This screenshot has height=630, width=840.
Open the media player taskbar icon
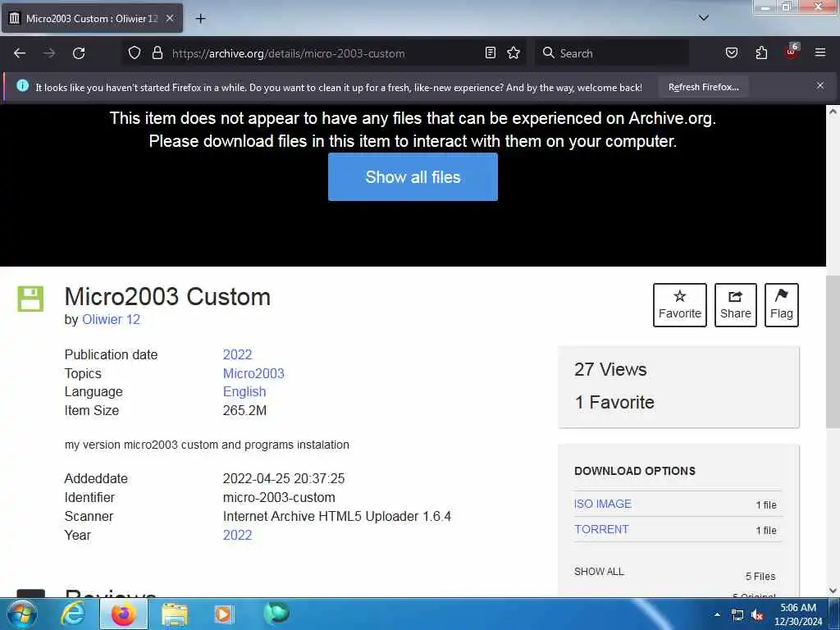[223, 614]
